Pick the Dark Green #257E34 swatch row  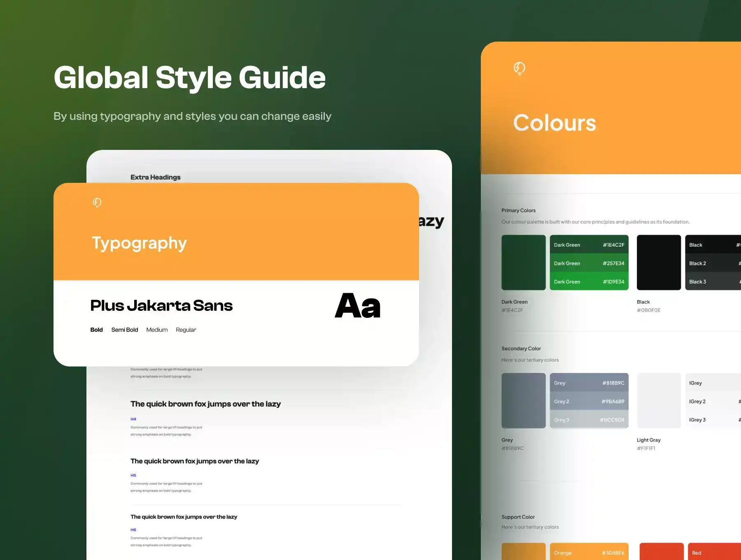coord(589,264)
